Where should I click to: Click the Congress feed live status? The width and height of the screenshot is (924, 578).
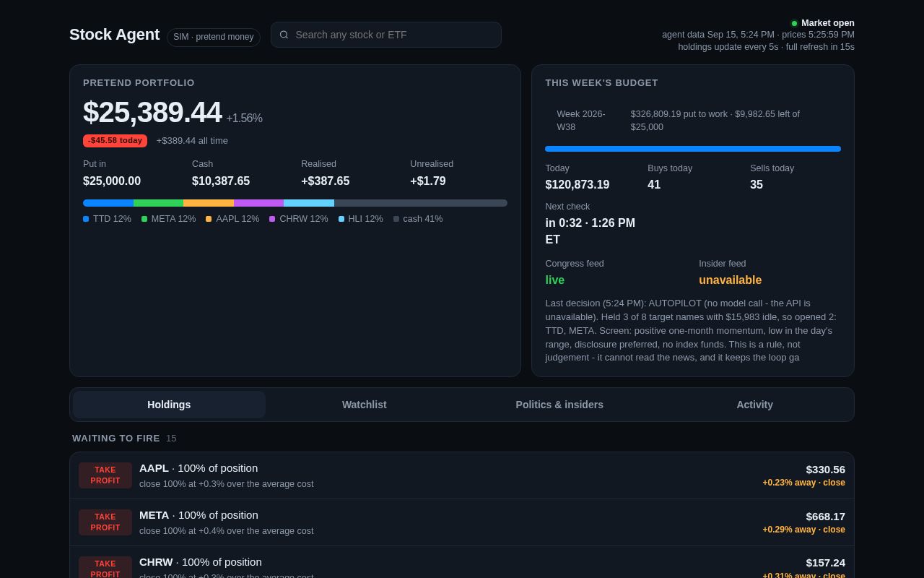click(555, 280)
